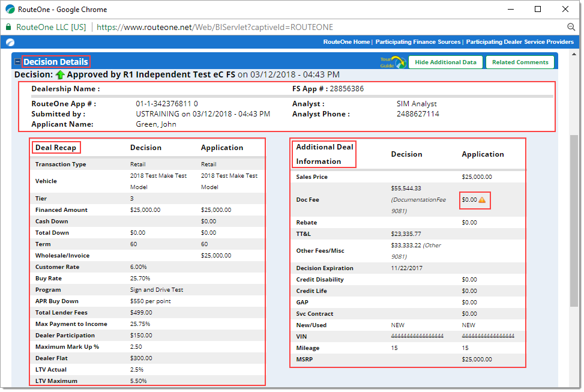Click Maximum Mark Up % value 2.50

[x=136, y=347]
